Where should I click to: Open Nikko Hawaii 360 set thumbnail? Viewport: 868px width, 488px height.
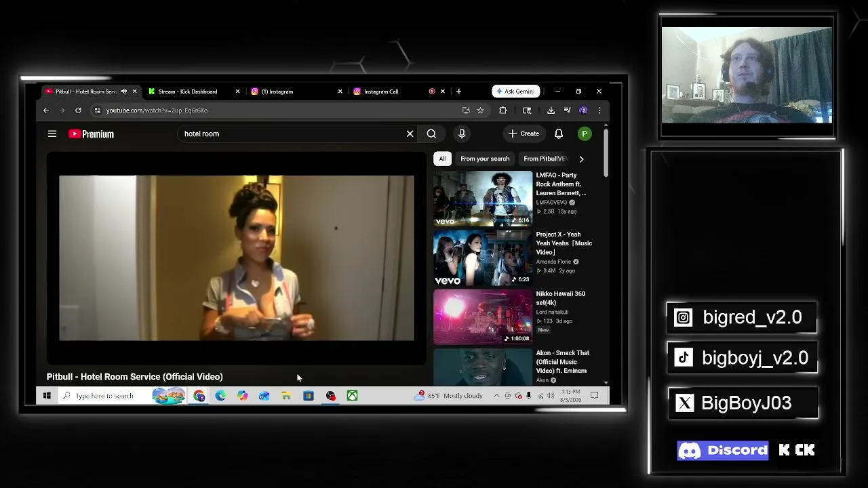tap(483, 317)
